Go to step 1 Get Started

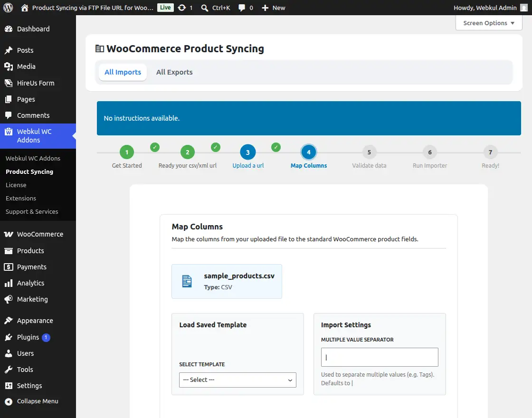click(x=127, y=152)
